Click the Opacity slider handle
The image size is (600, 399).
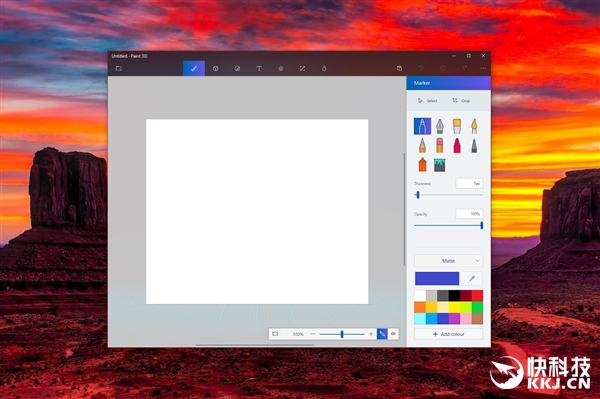point(482,226)
